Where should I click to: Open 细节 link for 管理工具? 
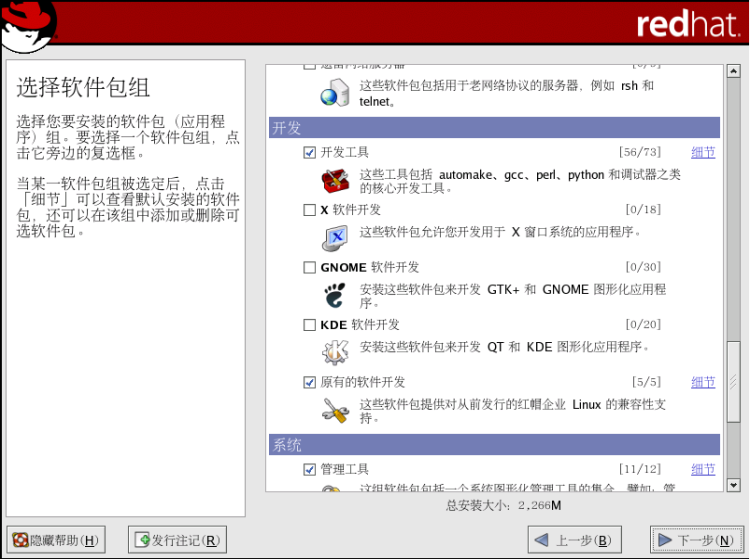coord(703,470)
